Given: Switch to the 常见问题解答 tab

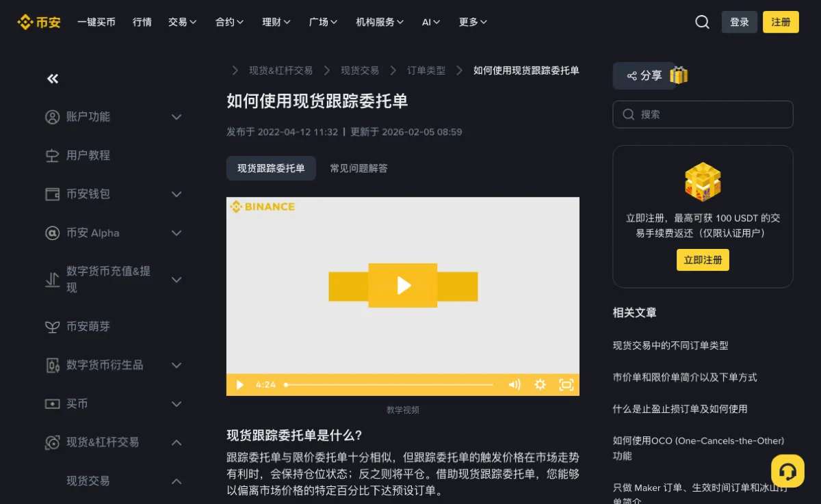Looking at the screenshot, I should (359, 168).
